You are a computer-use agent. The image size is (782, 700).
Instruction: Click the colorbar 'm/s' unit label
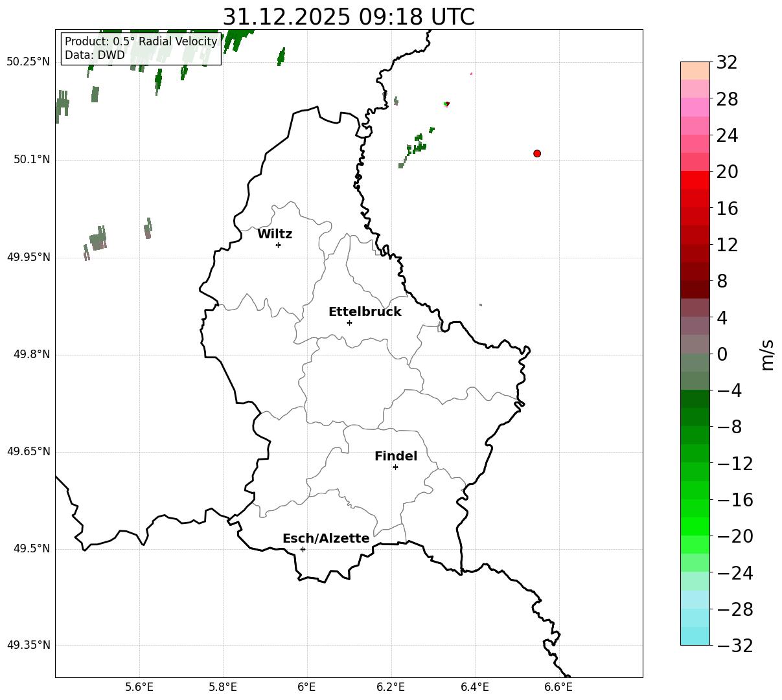tap(767, 354)
